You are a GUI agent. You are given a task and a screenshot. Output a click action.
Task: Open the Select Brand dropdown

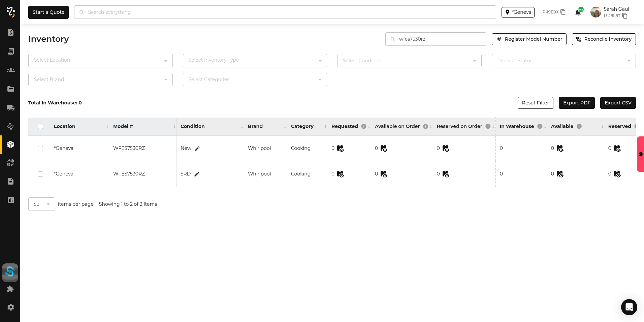click(100, 79)
